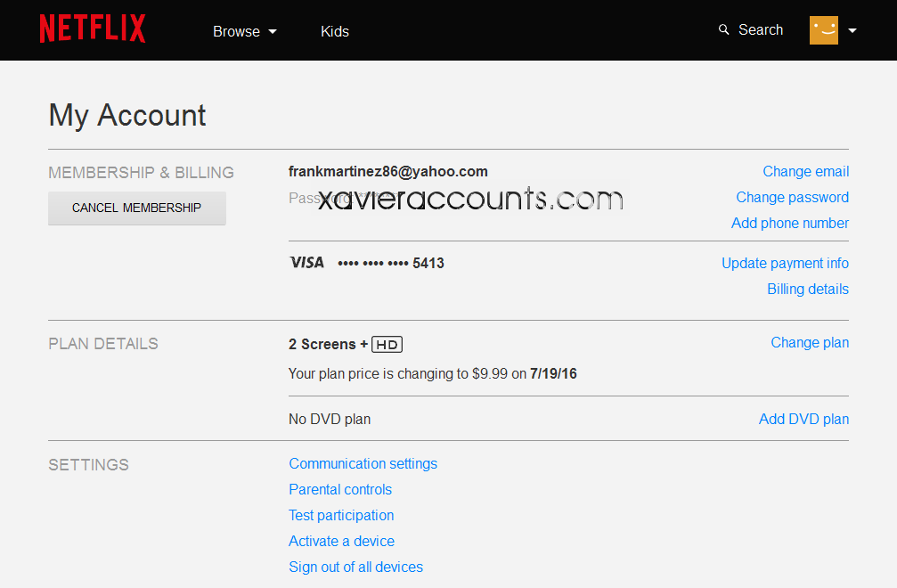Click the Change plan link

tap(810, 343)
